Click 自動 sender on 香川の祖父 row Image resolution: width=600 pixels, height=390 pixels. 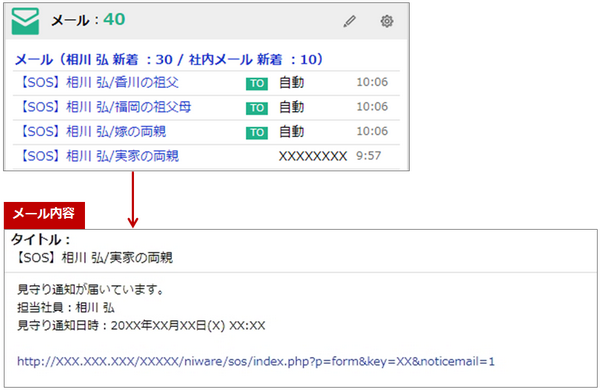tap(292, 82)
